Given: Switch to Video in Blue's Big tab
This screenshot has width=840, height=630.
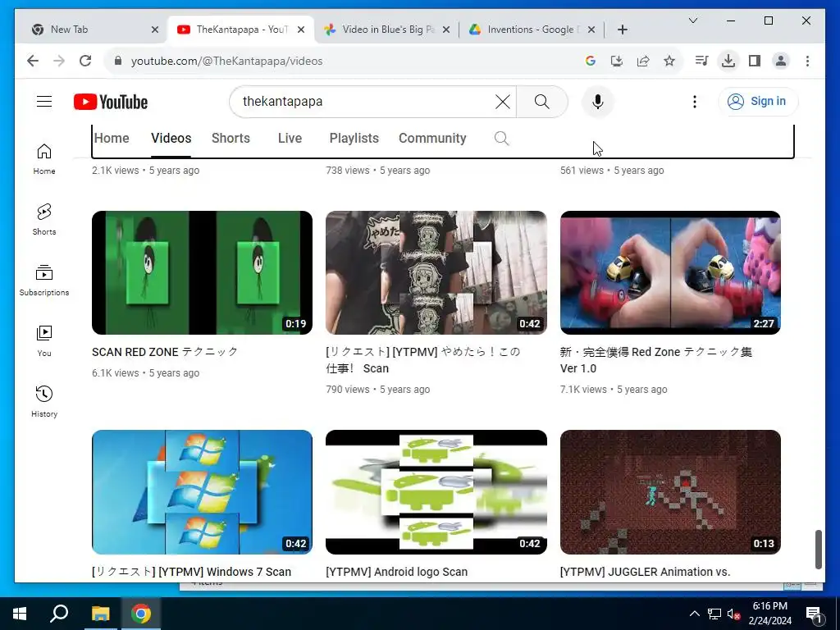Looking at the screenshot, I should coord(388,30).
